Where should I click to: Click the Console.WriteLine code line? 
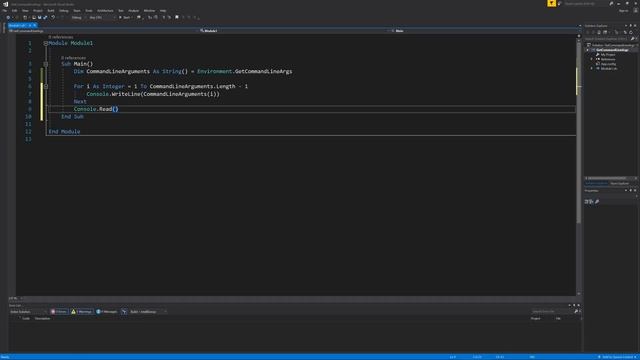click(153, 94)
